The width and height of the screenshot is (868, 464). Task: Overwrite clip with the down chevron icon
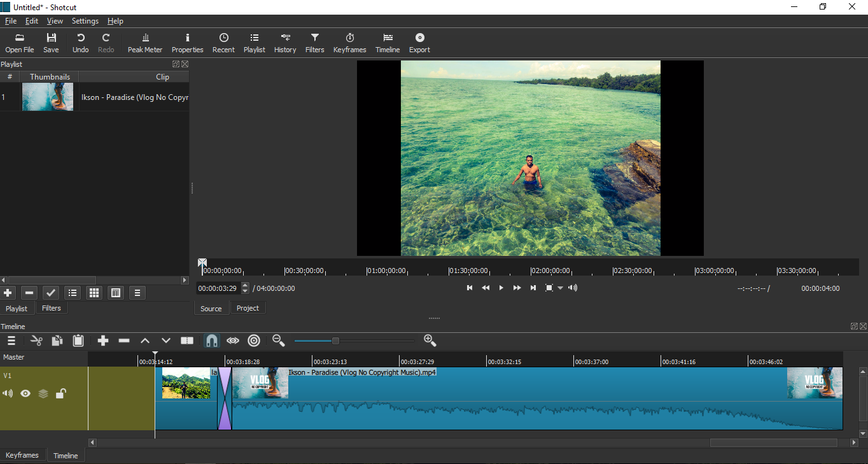coord(166,341)
